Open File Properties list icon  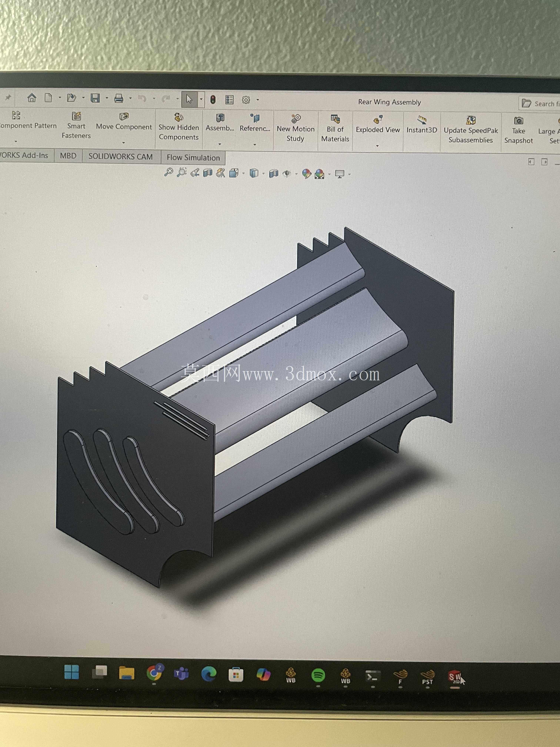229,100
